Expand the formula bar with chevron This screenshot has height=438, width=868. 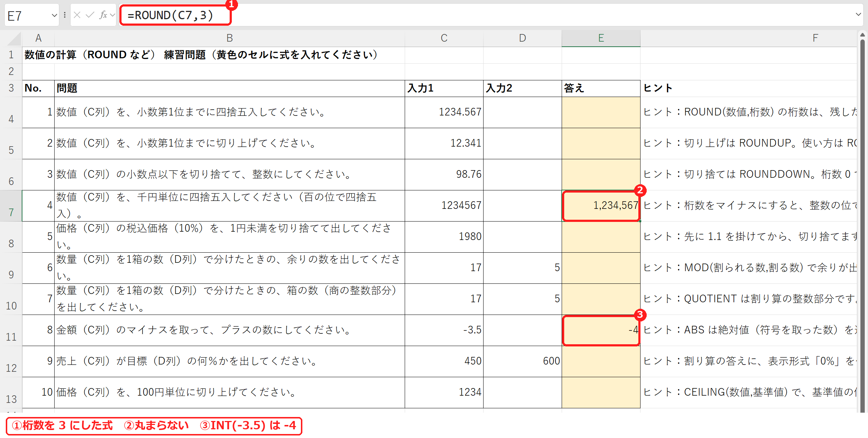[858, 14]
